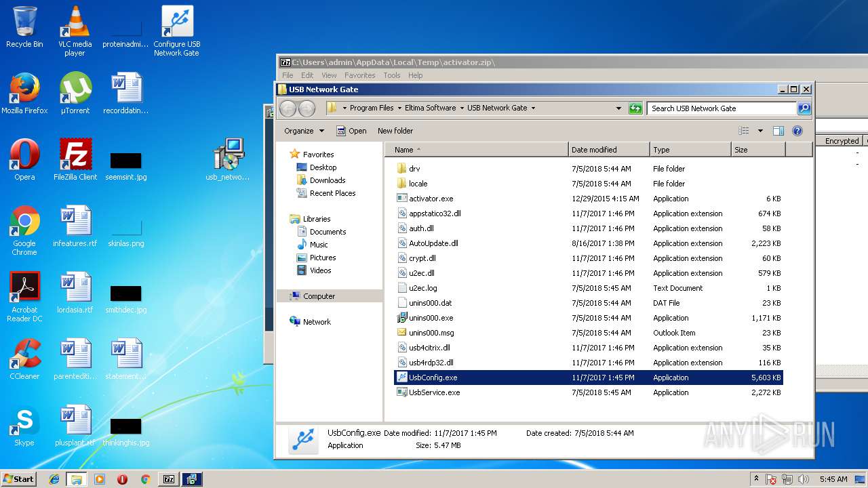Click the Name column header
The height and width of the screenshot is (488, 868).
click(477, 150)
